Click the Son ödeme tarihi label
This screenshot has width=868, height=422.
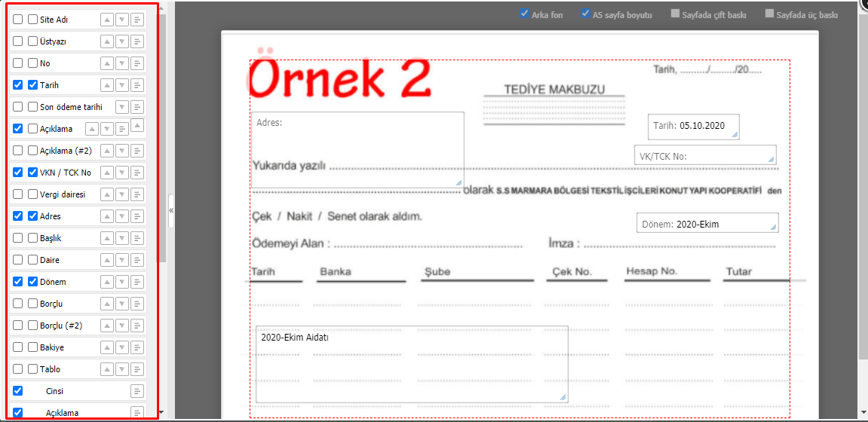coord(72,107)
